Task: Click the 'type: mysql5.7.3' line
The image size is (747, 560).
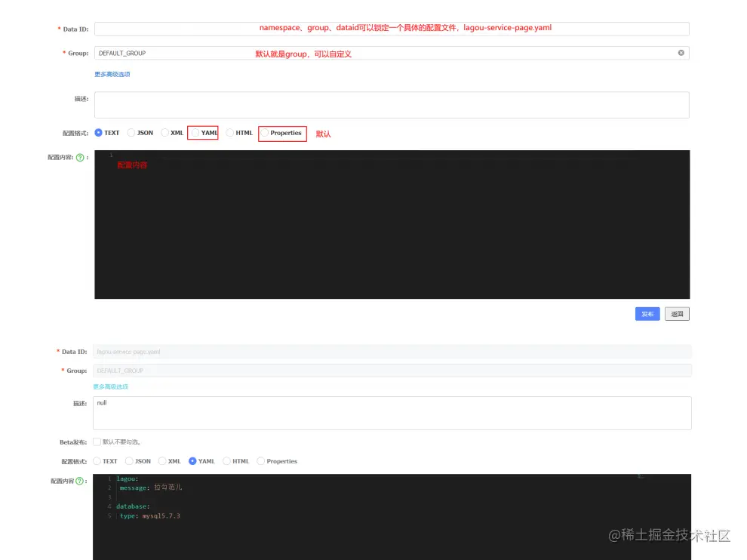Action: pos(149,515)
